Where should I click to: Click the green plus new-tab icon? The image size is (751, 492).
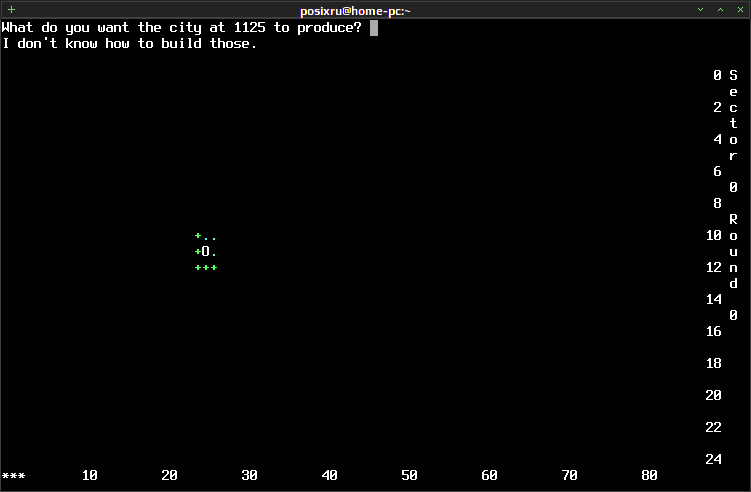point(11,9)
